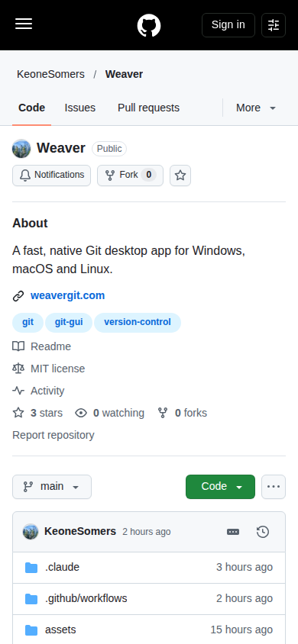Click the Sign in button
This screenshot has height=644, width=298.
coord(228,25)
